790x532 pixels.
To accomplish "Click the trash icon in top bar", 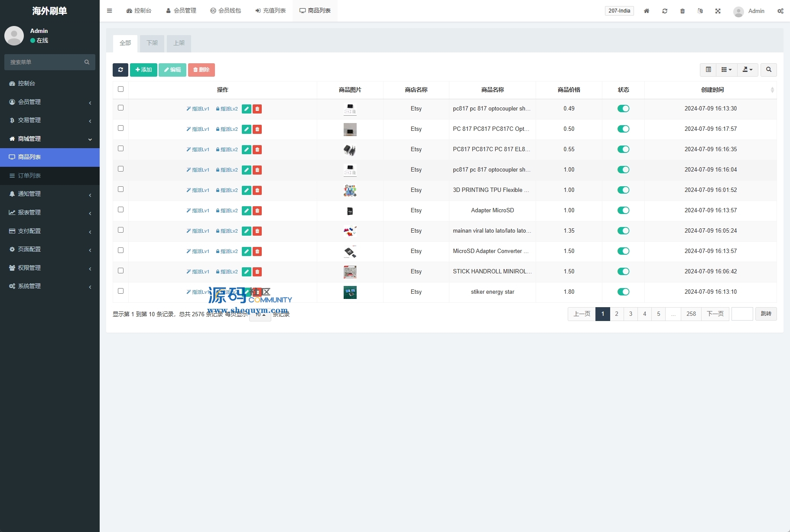I will coord(682,11).
